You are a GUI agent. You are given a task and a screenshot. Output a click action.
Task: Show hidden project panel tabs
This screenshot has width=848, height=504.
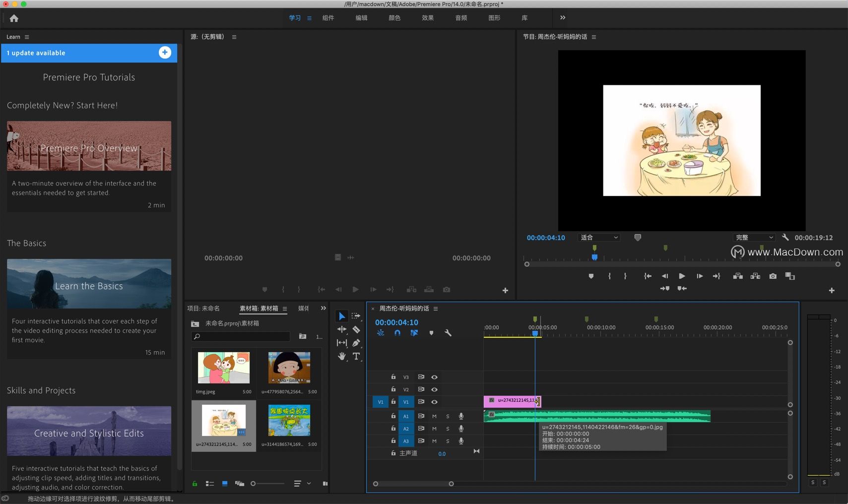click(324, 309)
